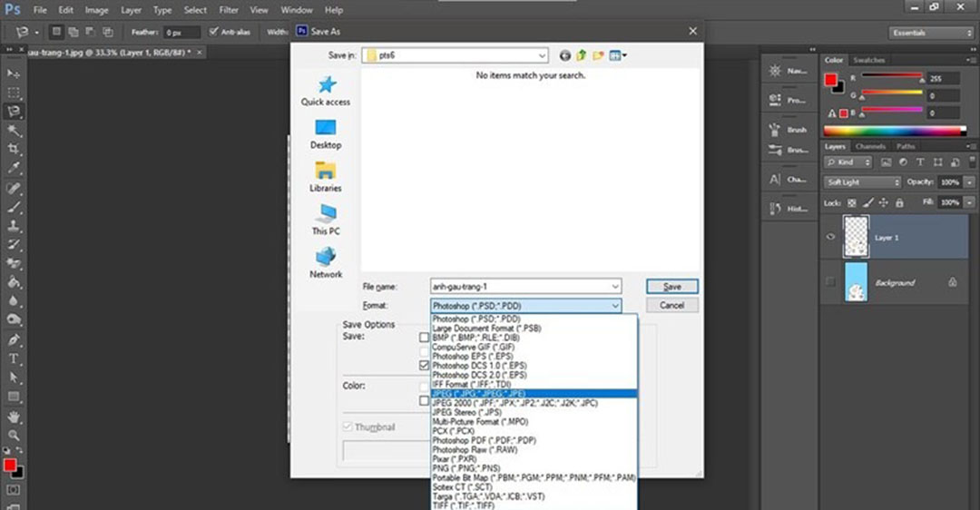The height and width of the screenshot is (510, 980).
Task: Click Up One Level folder icon
Action: coord(582,55)
